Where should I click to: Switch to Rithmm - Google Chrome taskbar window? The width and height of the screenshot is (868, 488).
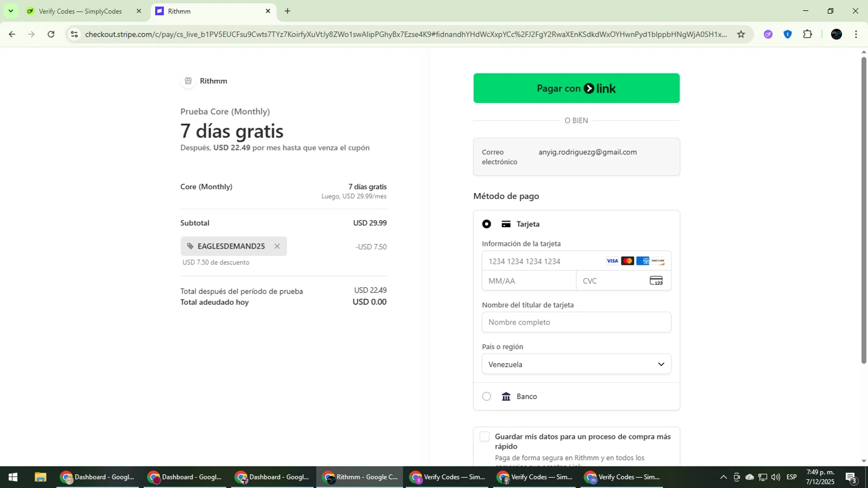pos(360,478)
